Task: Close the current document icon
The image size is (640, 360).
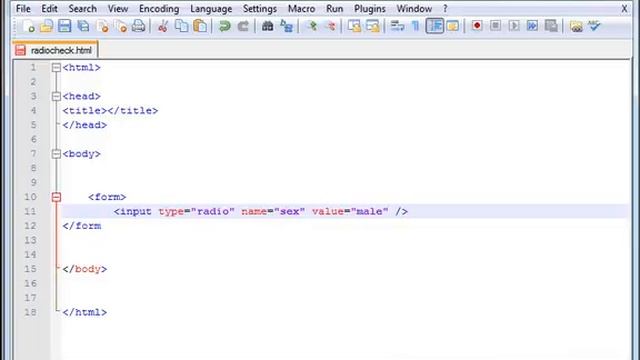Action: [102, 26]
